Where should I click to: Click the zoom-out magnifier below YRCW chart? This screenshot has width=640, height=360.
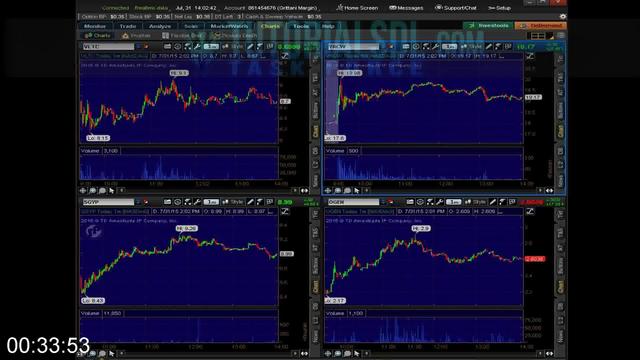[347, 191]
